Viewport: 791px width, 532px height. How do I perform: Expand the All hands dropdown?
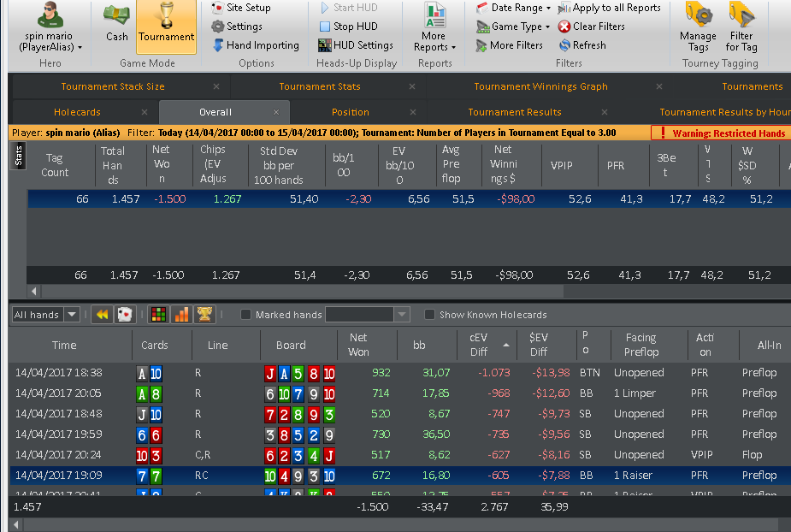pyautogui.click(x=72, y=315)
